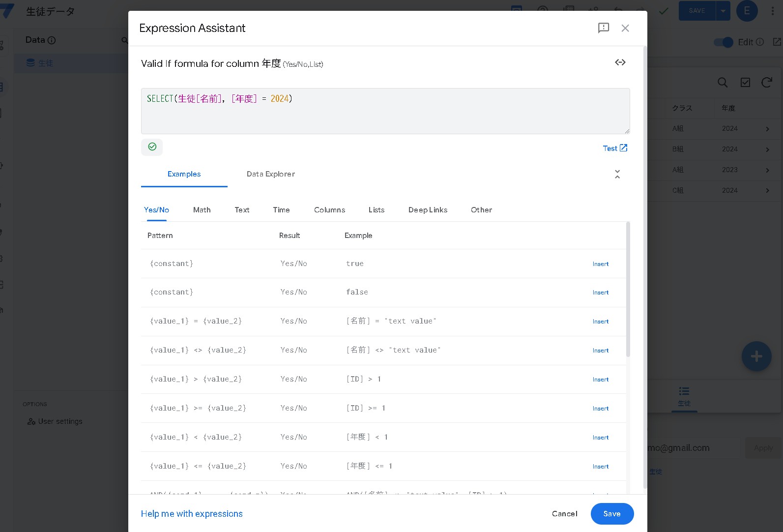Viewport: 783px width, 532px height.
Task: Collapse the examples panel chevron
Action: 617,174
